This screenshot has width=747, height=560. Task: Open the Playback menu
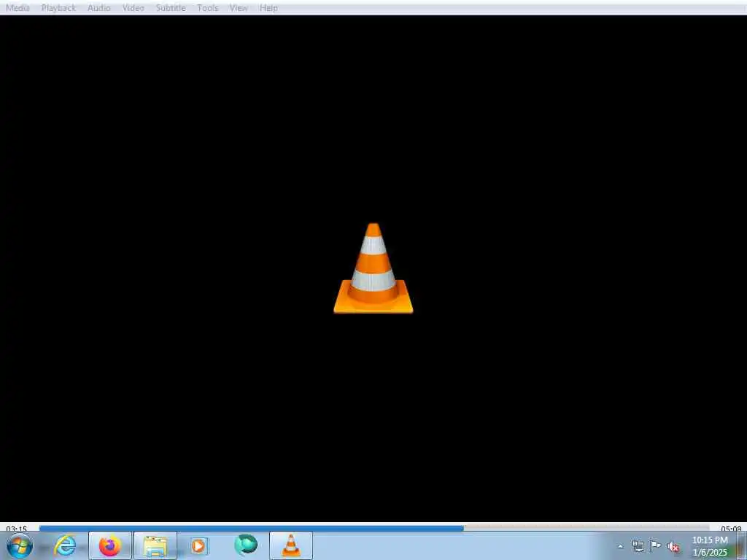[x=58, y=8]
